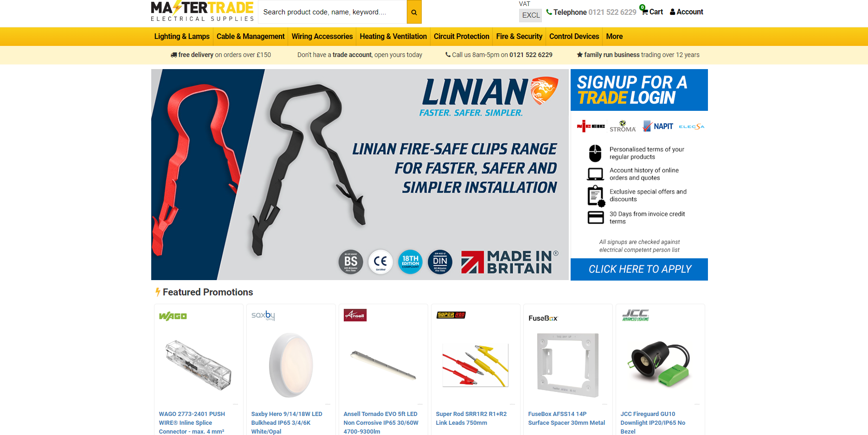Click the MasterTrade Electrical Supplies logo
The height and width of the screenshot is (435, 868).
coord(202,12)
